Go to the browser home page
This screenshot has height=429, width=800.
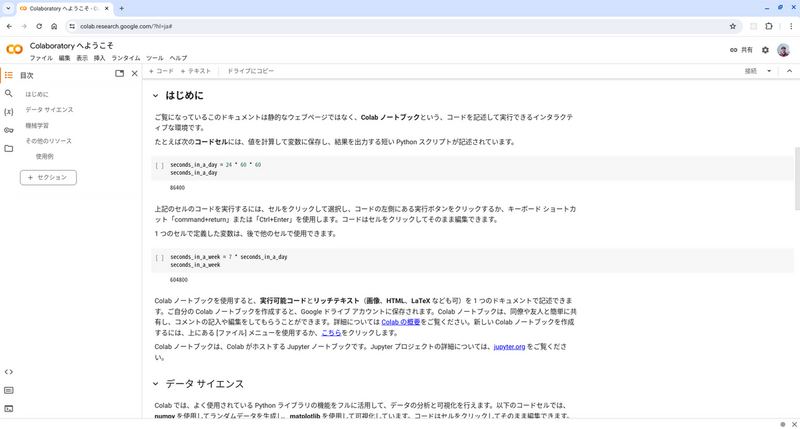54,26
